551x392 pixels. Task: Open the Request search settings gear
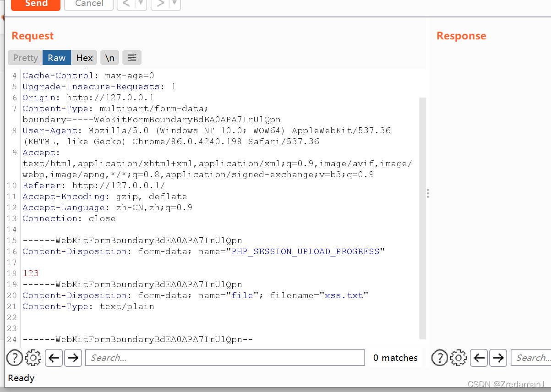coord(33,358)
